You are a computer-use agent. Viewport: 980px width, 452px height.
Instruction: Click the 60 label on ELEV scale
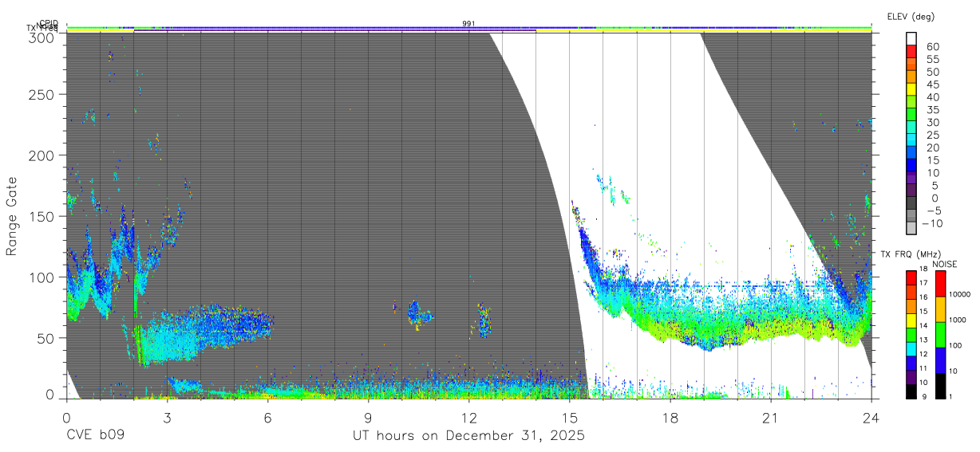[x=933, y=47]
